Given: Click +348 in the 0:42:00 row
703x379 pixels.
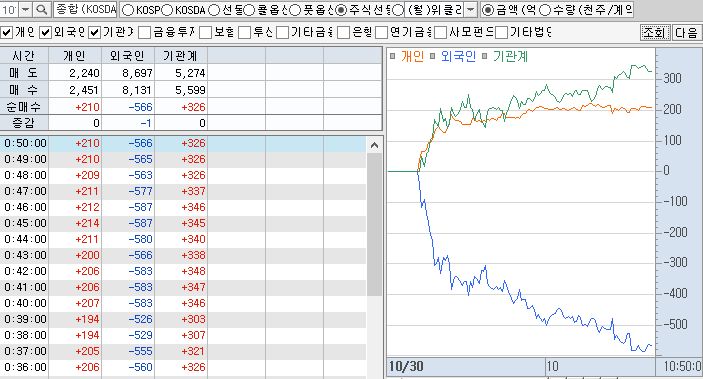Looking at the screenshot, I should [193, 271].
